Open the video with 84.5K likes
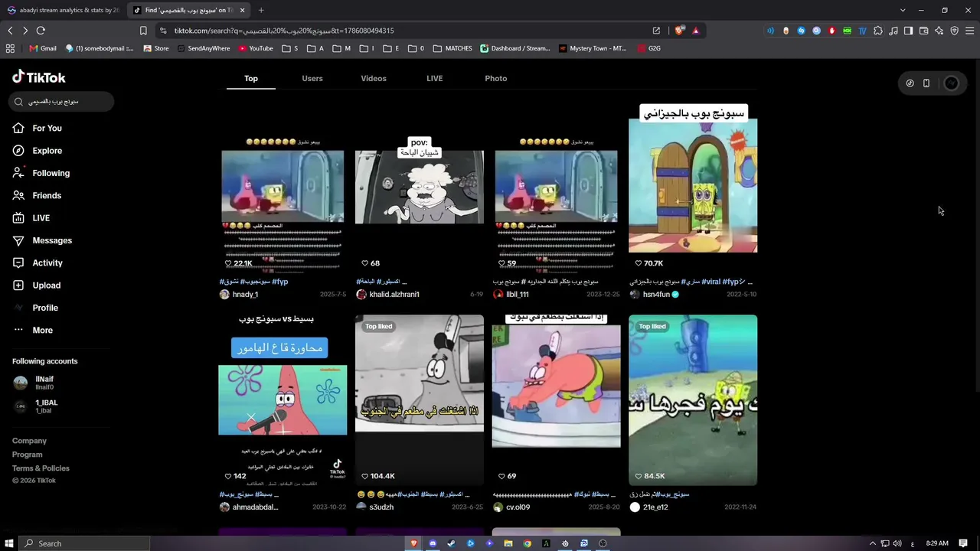Image resolution: width=980 pixels, height=551 pixels. tap(693, 400)
